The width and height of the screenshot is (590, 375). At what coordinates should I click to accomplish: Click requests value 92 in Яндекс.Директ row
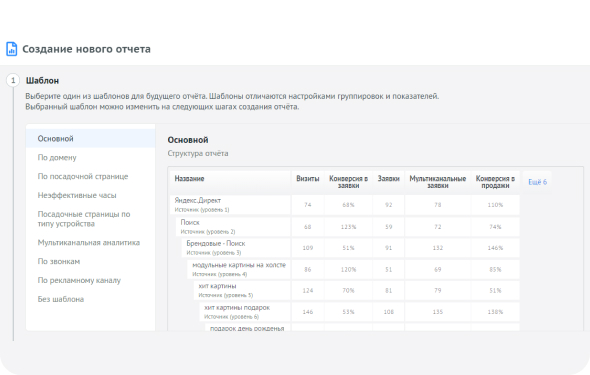(x=388, y=205)
